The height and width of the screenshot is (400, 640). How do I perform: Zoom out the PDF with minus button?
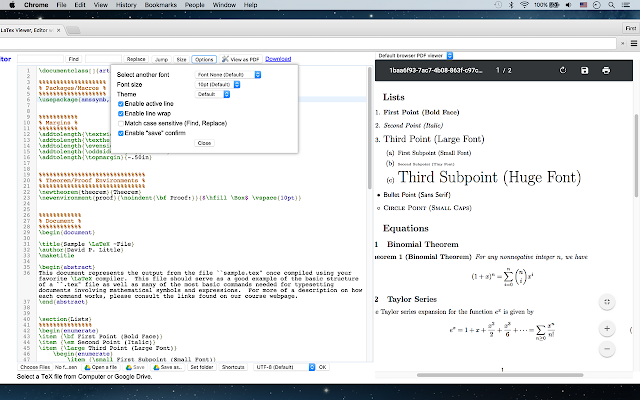[607, 349]
